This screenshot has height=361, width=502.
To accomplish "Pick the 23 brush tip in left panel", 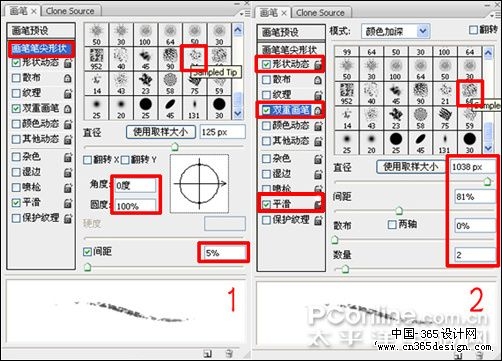I will click(x=146, y=83).
